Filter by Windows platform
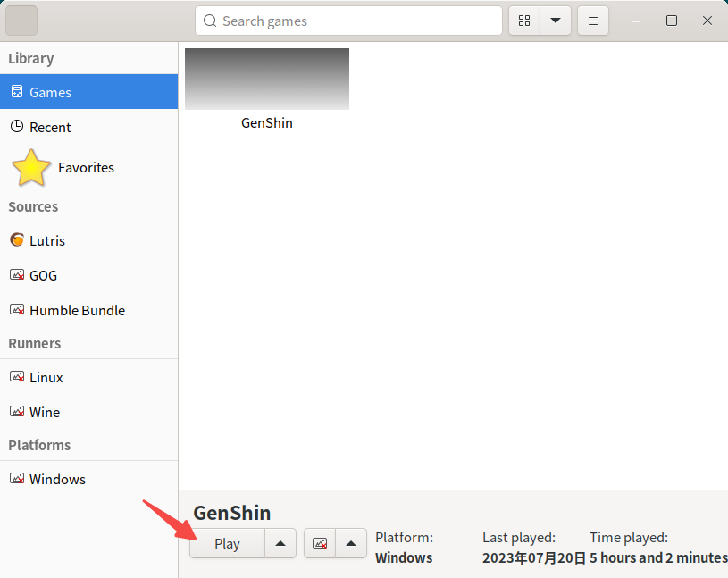 pos(88,479)
